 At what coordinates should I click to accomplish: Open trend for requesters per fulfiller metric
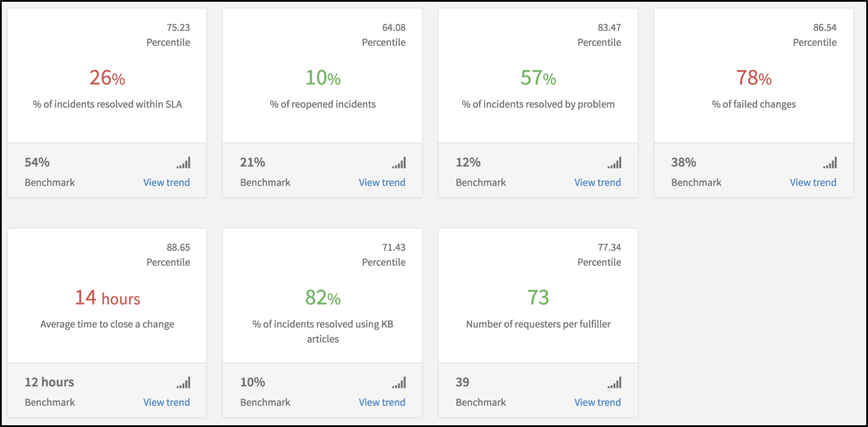coord(597,402)
